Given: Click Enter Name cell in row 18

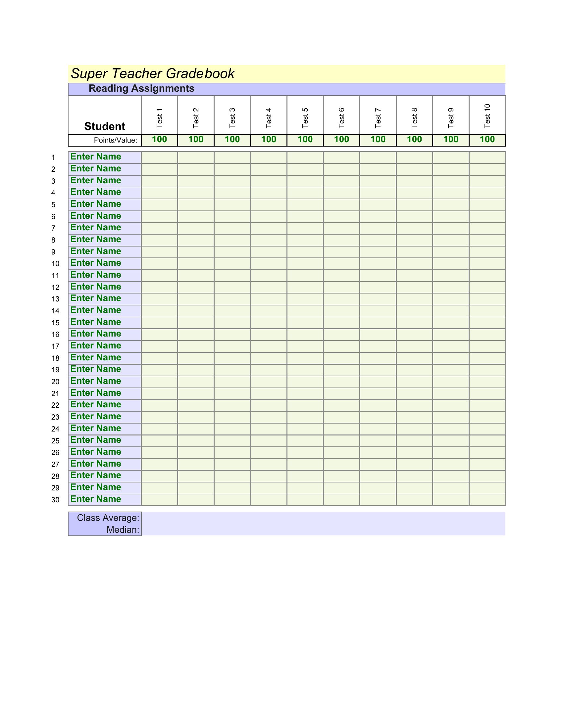Looking at the screenshot, I should tap(105, 358).
